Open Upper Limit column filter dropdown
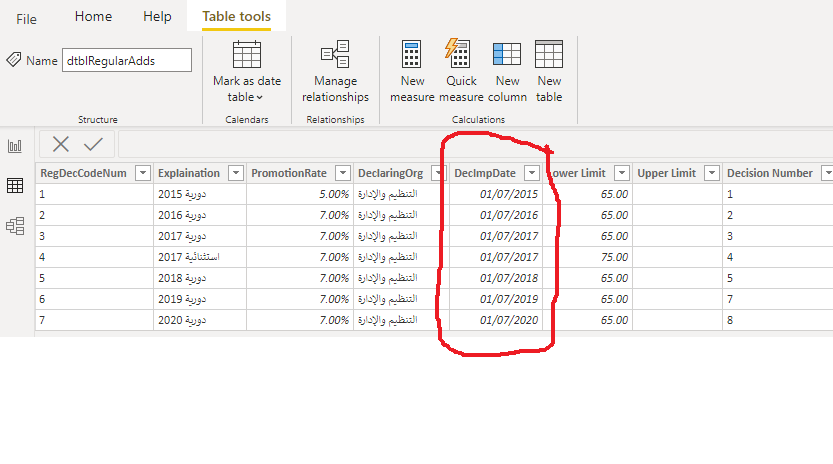Screen dimensions: 833x464 pos(712,173)
